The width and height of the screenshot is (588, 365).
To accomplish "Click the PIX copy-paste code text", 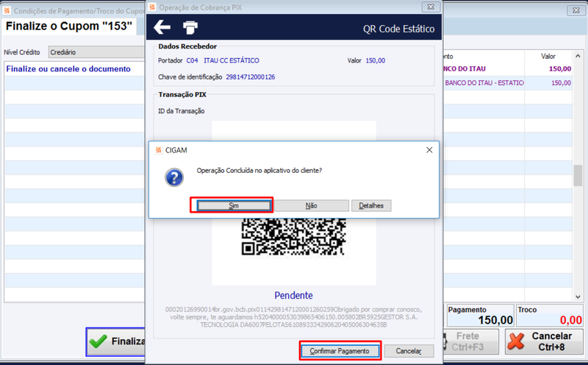I will [x=293, y=317].
